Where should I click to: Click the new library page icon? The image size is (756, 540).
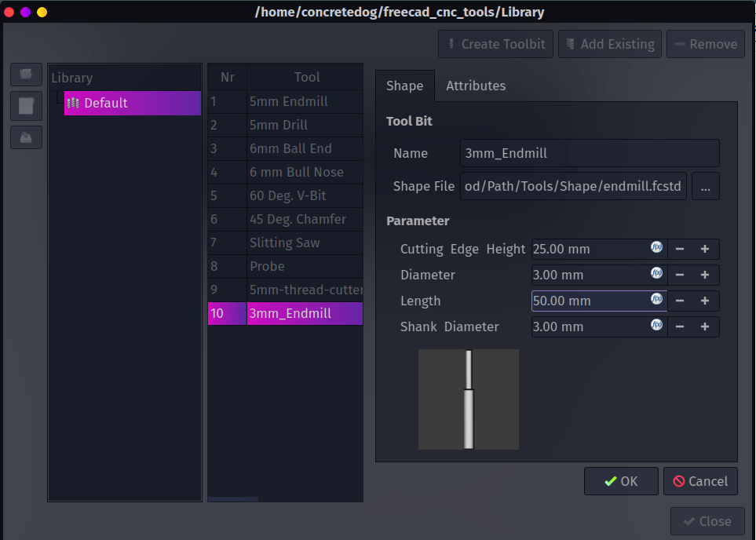(26, 106)
